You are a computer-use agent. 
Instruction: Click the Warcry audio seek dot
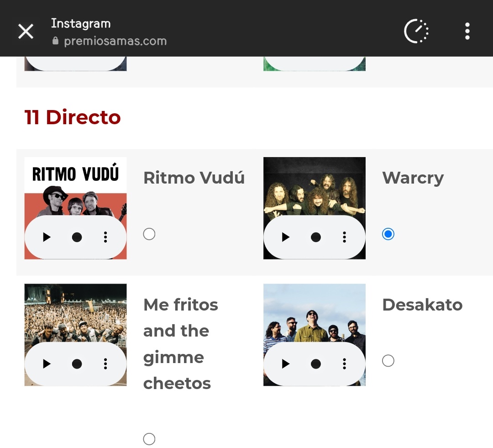[x=316, y=237]
